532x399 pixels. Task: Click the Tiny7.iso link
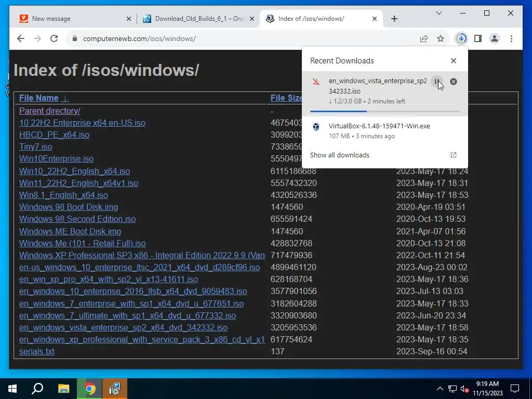[36, 147]
